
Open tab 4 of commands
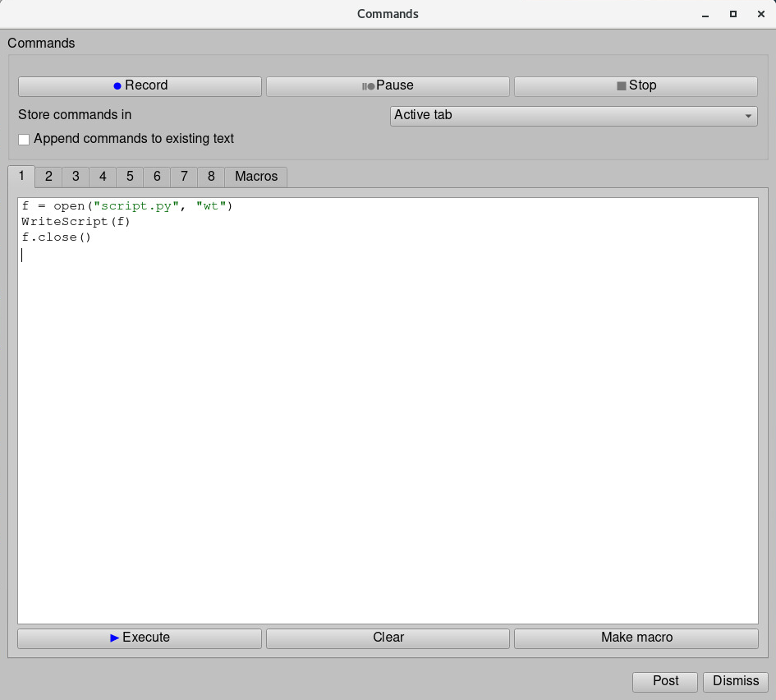(x=103, y=177)
